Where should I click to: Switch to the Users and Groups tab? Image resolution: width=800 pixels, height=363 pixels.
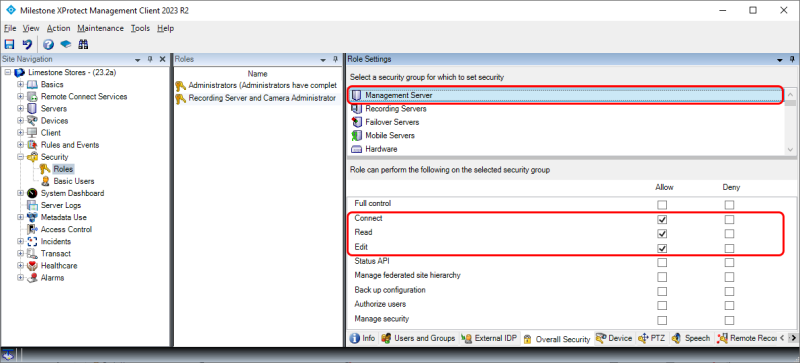tap(418, 338)
